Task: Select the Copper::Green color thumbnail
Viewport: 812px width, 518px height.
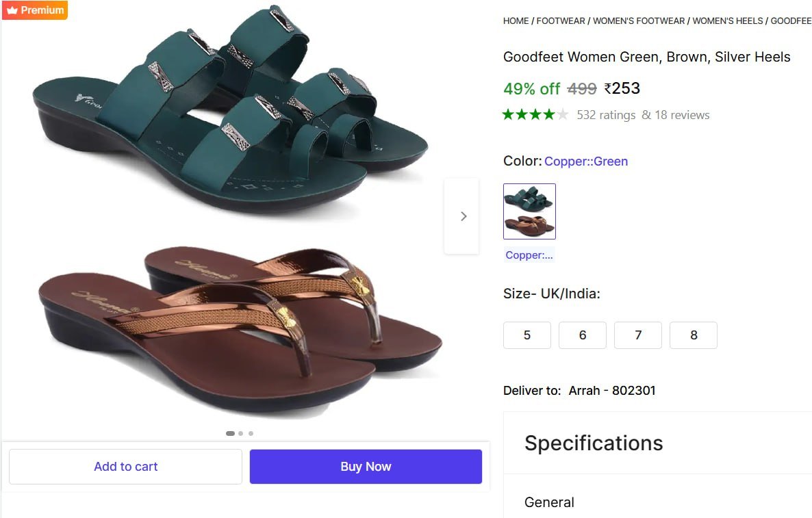Action: (x=529, y=211)
